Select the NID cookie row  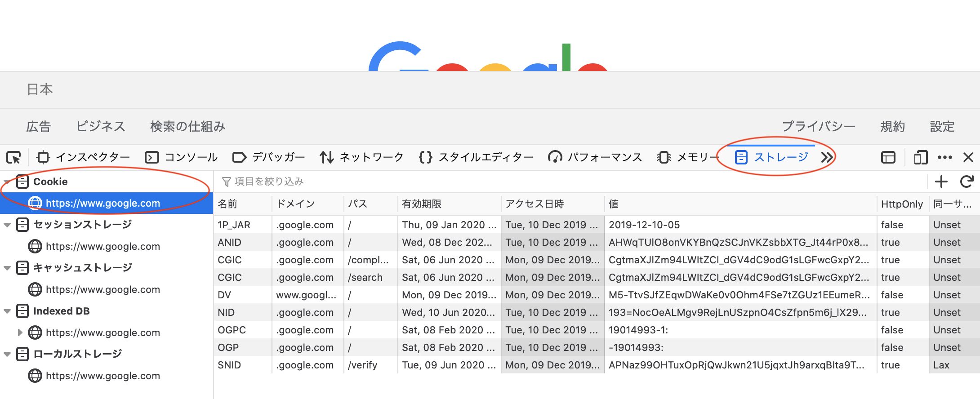point(597,312)
